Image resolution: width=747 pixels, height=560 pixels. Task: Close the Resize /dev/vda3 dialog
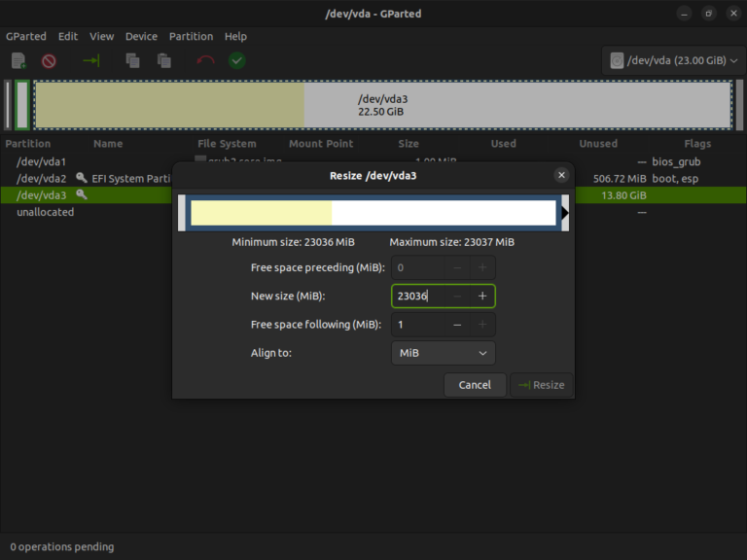(561, 175)
